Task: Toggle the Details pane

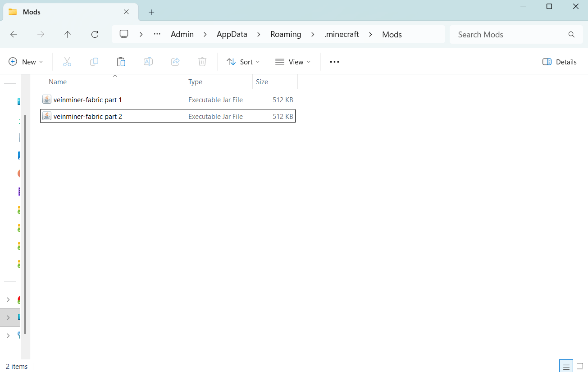Action: (560, 62)
